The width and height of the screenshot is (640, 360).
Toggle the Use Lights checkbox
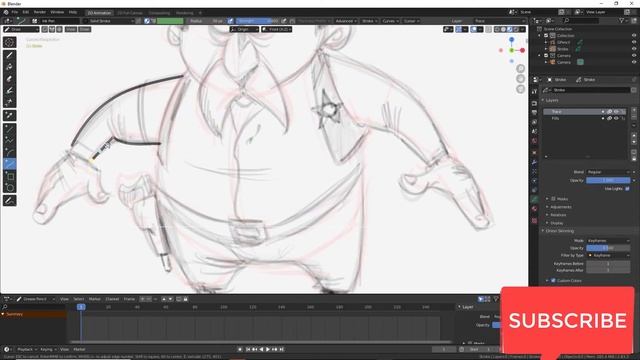point(627,189)
